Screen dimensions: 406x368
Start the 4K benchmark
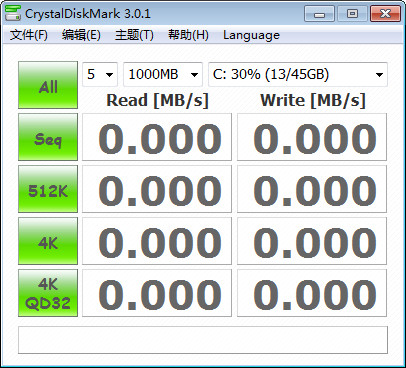[48, 241]
